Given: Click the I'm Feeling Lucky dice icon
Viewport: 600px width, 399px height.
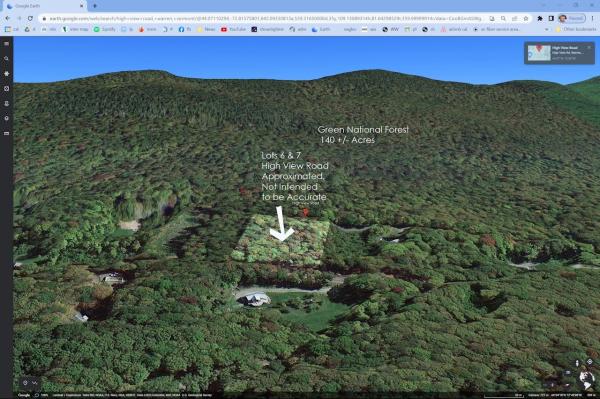Looking at the screenshot, I should [7, 88].
